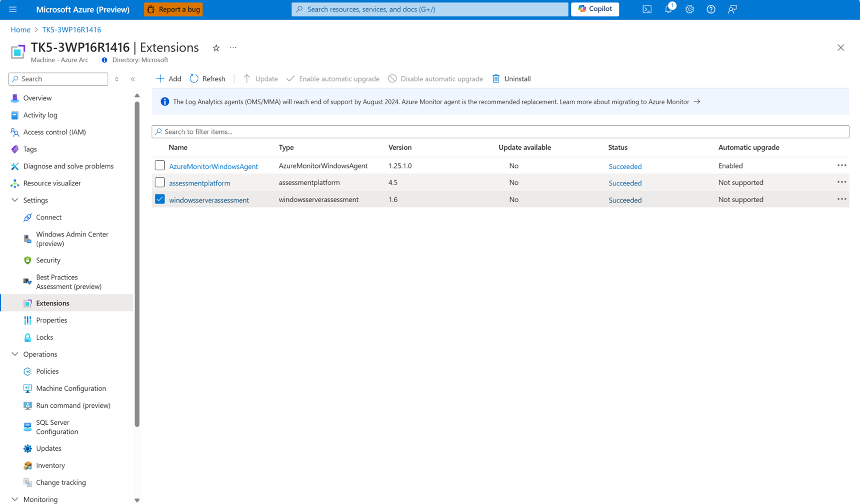Screen dimensions: 860x504
Task: Collapse the Monitoring section
Action: tap(15, 499)
